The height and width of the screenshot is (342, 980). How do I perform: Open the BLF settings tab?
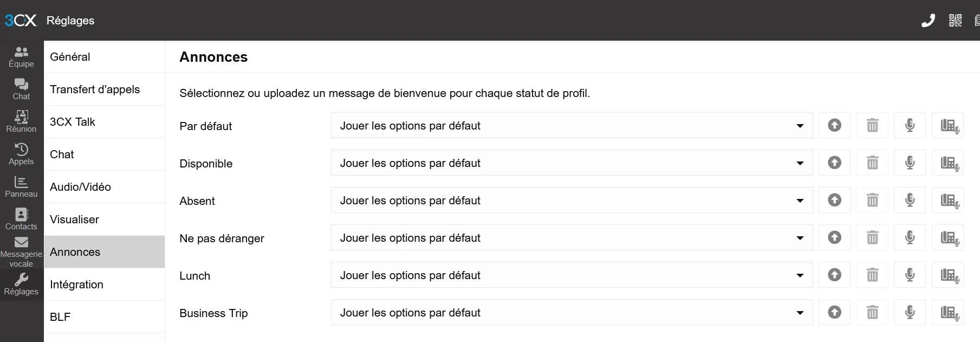[60, 317]
